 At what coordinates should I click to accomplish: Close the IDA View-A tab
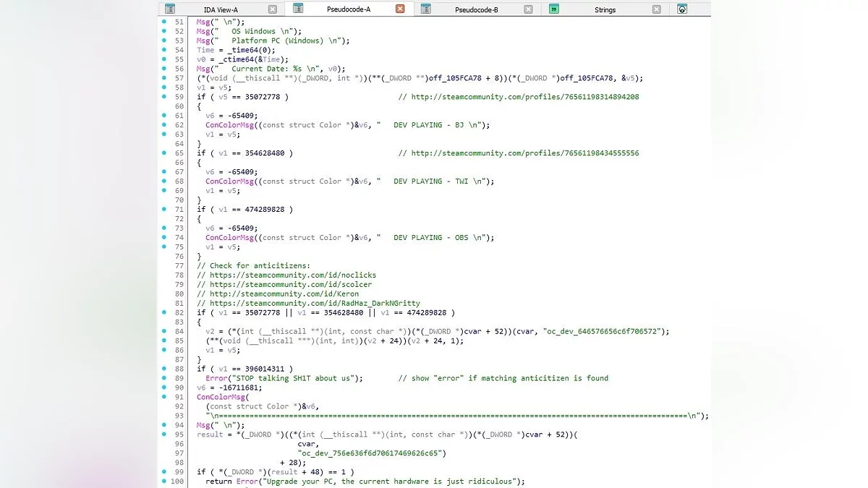(273, 9)
